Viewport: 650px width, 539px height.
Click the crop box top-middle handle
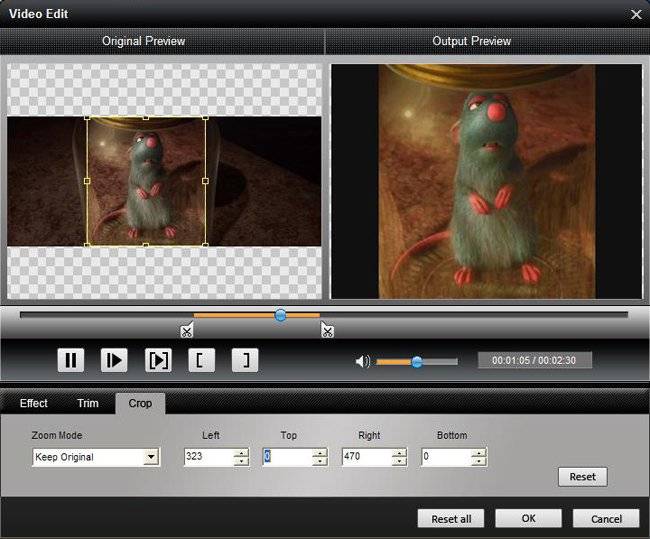[x=146, y=118]
